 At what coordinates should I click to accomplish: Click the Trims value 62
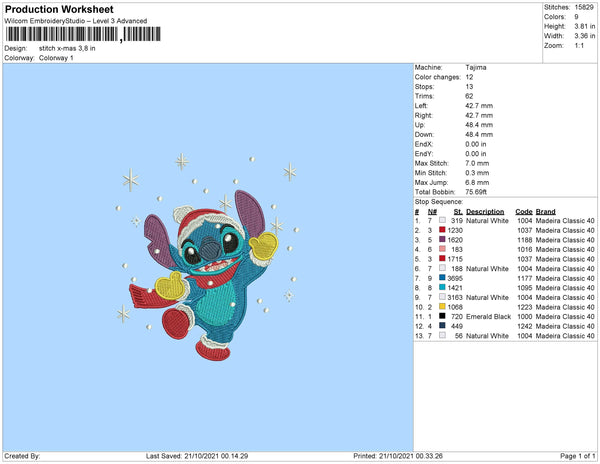pos(470,96)
